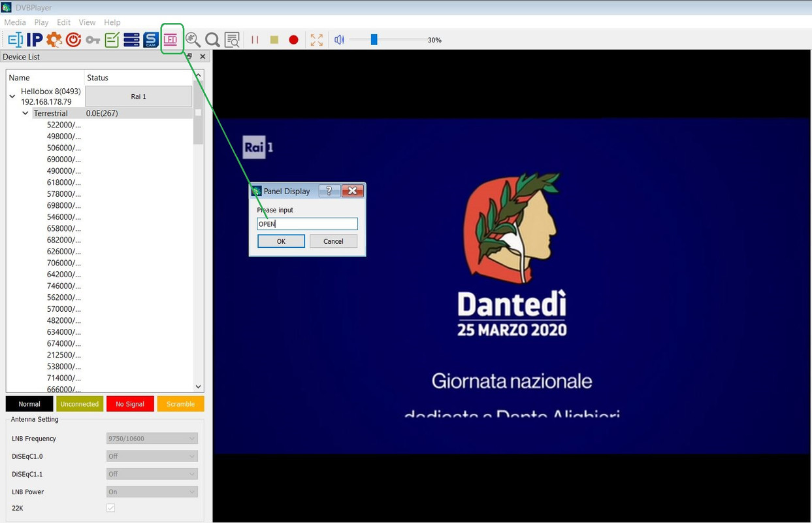Viewport: 812px width, 523px height.
Task: Toggle fullscreen with the orange arrows icon
Action: (x=317, y=40)
